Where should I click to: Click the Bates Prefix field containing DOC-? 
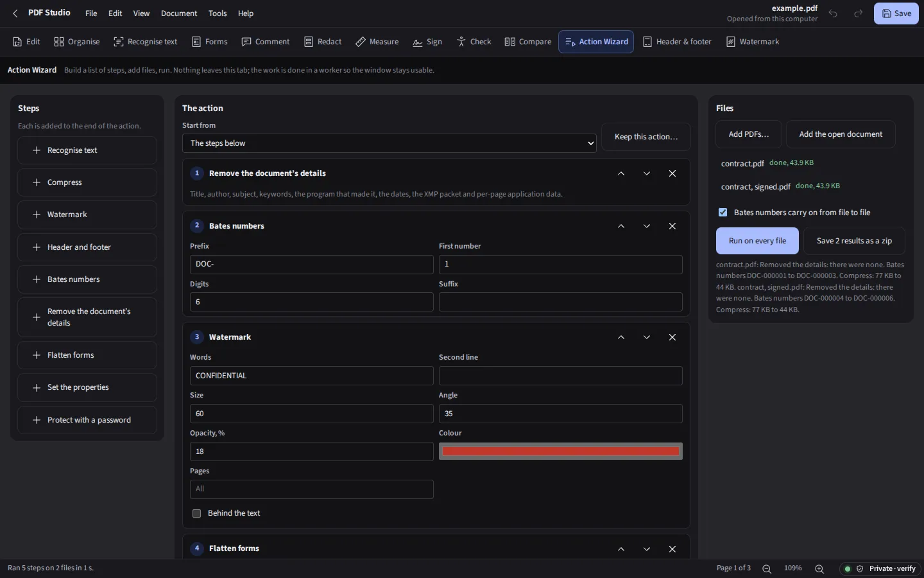click(x=312, y=265)
